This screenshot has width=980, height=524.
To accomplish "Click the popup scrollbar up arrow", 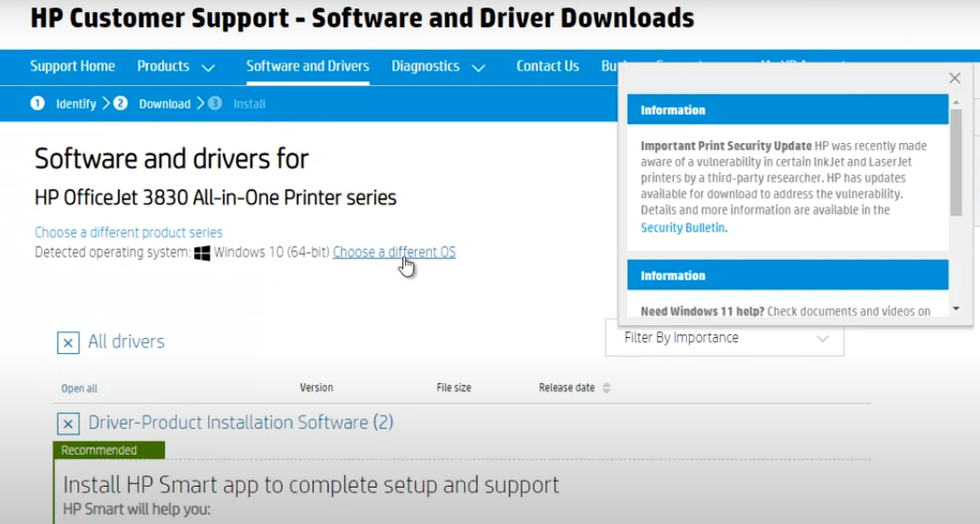I will click(957, 102).
